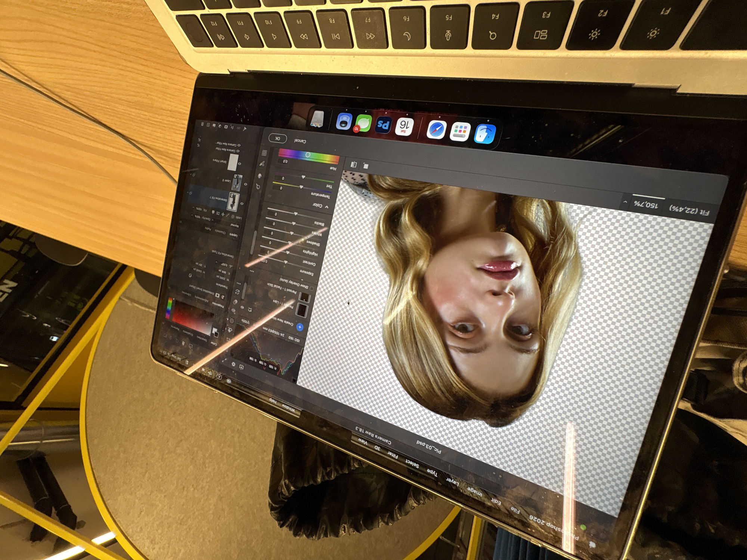Toggle the grid overlay icon in Camera Raw
The image size is (747, 560).
click(264, 153)
